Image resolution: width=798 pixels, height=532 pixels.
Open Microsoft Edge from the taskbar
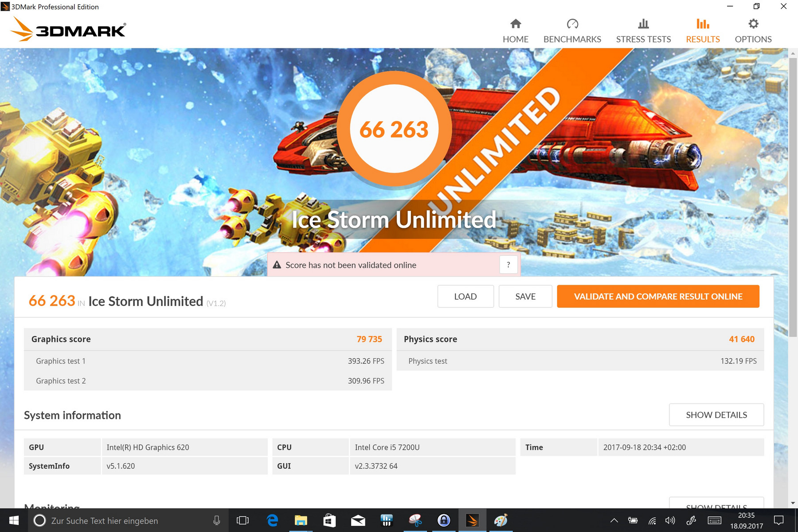(x=272, y=520)
